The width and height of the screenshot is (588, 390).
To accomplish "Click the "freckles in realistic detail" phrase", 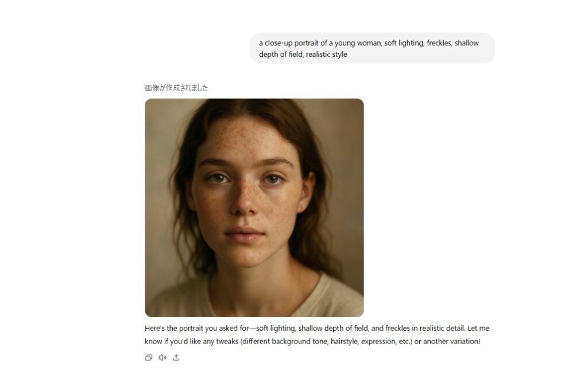I will point(425,329).
